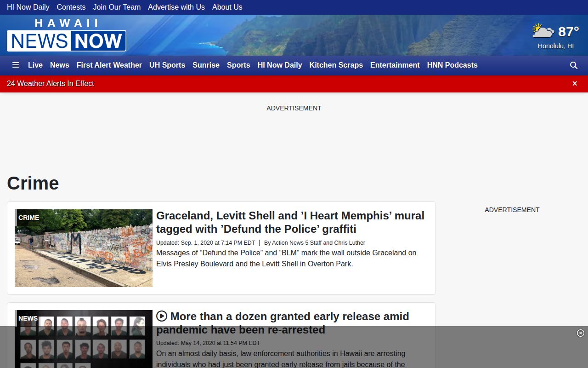
Task: Open the Live menu item
Action: [35, 65]
